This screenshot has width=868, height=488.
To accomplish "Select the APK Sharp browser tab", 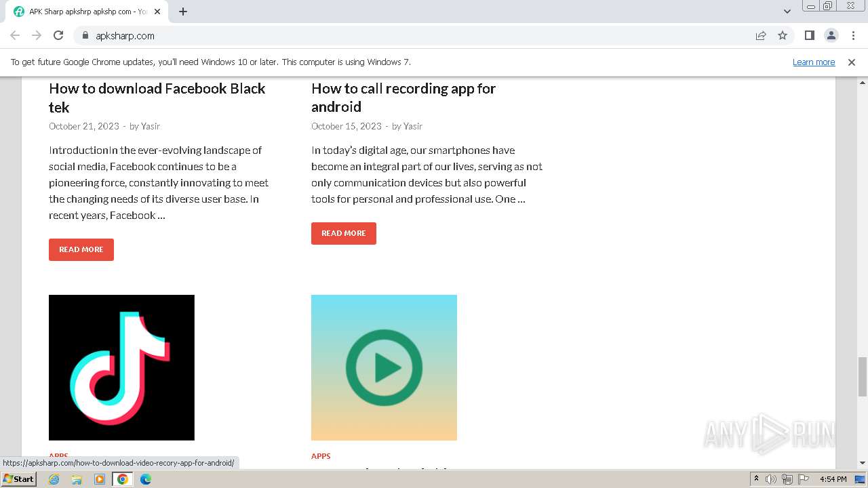I will [88, 12].
